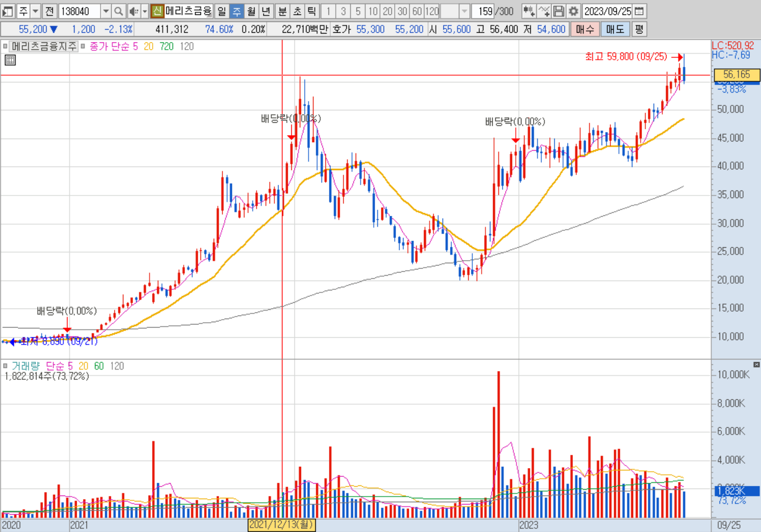Image resolution: width=761 pixels, height=532 pixels.
Task: Select daily 일 chart period
Action: (222, 11)
